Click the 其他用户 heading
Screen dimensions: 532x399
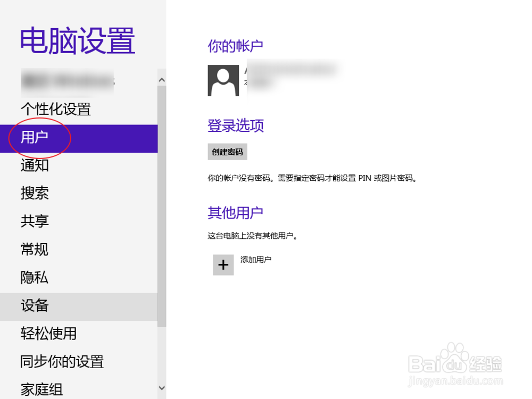pyautogui.click(x=236, y=213)
